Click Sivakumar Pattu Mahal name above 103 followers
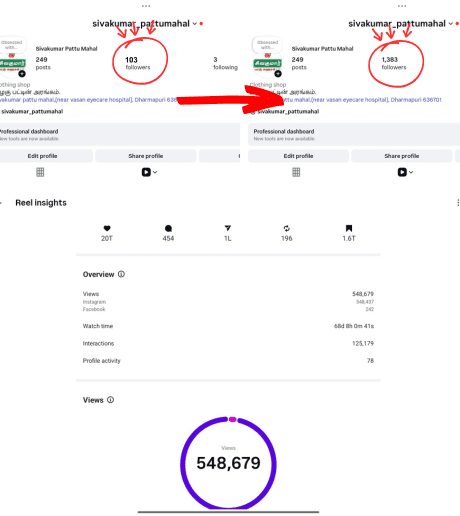 (x=66, y=49)
